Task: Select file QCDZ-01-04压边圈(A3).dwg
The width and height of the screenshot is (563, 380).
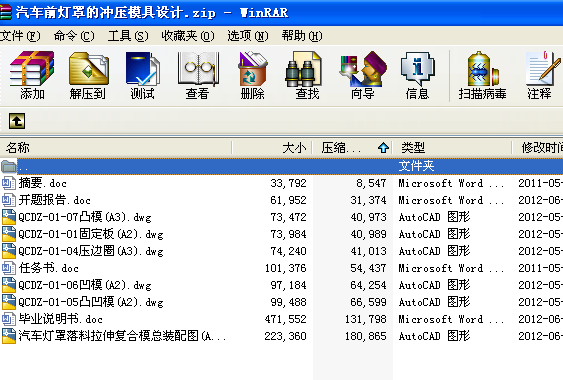Action: click(x=91, y=251)
